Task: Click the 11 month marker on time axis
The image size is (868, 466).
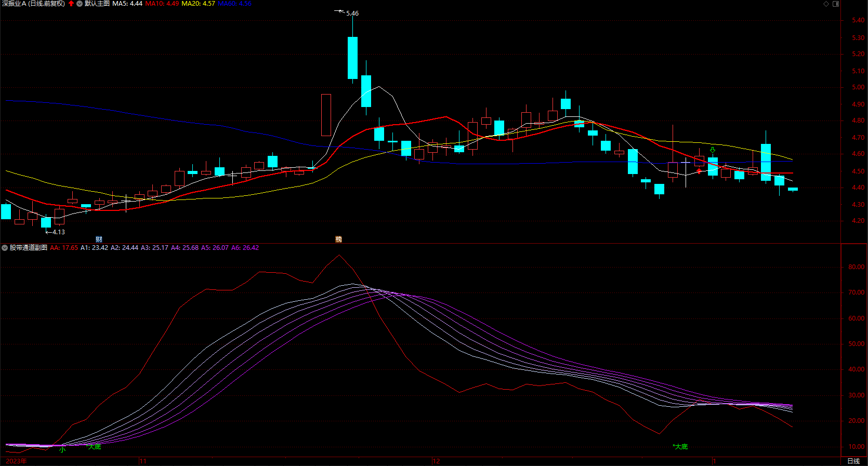Action: [143, 461]
